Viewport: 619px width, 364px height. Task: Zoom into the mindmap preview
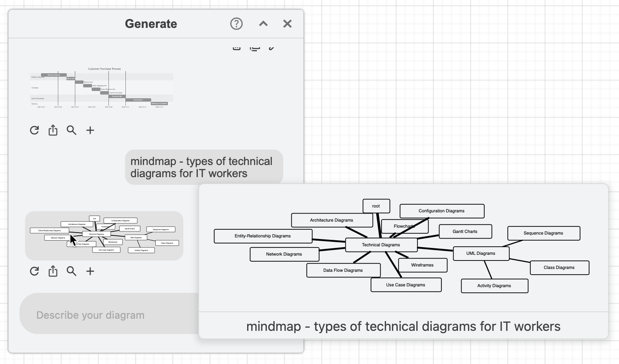[x=72, y=271]
